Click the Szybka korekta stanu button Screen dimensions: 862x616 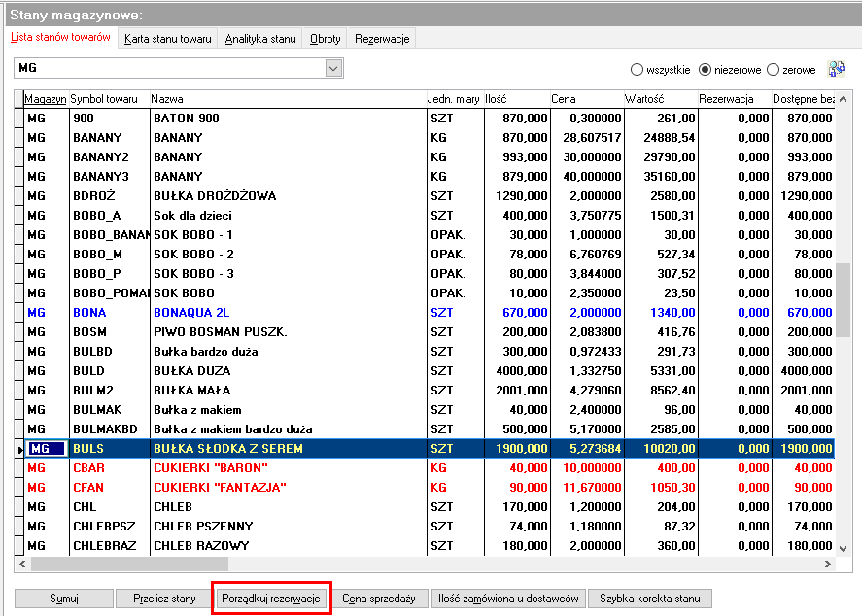pyautogui.click(x=650, y=599)
